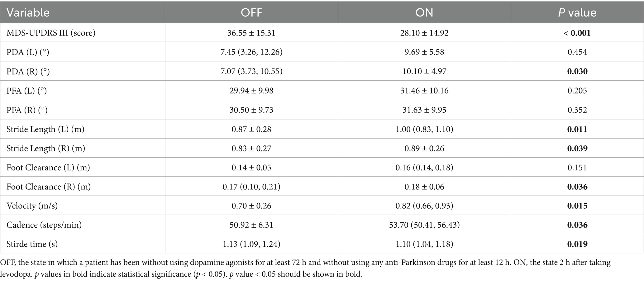Select the MDS-UPDRS III (score) row label
This screenshot has height=281, width=644.
(x=51, y=33)
